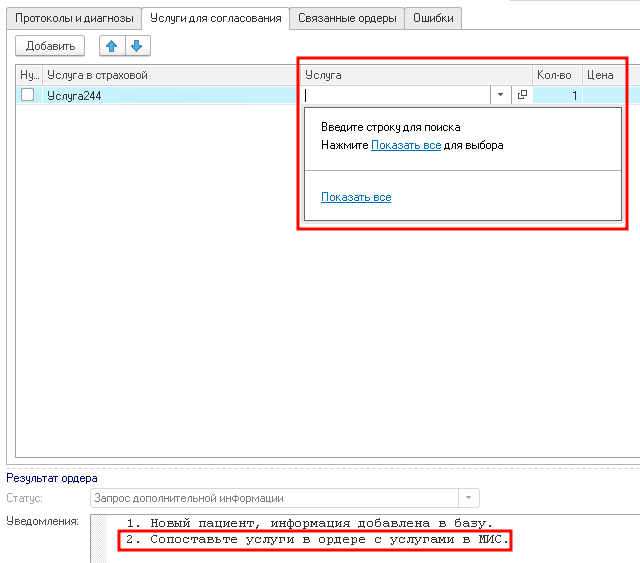Select the Кол-во cell showing 1
The width and height of the screenshot is (640, 563).
point(557,95)
